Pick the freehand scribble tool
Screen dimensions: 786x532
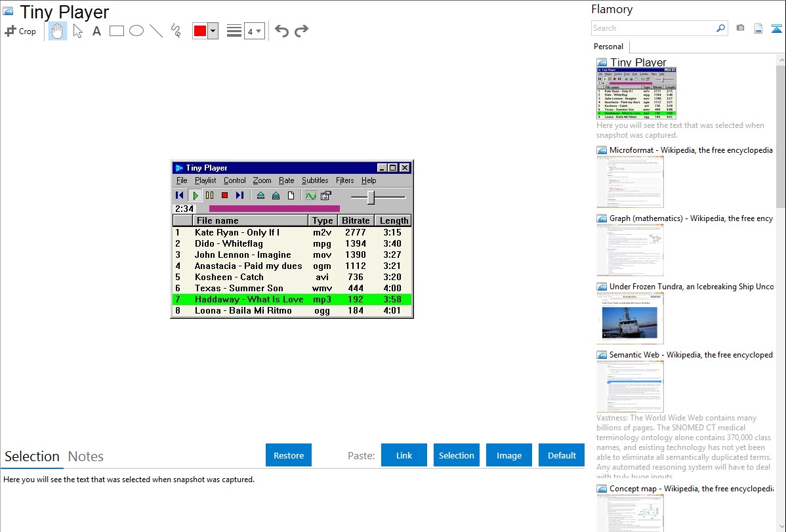point(176,31)
